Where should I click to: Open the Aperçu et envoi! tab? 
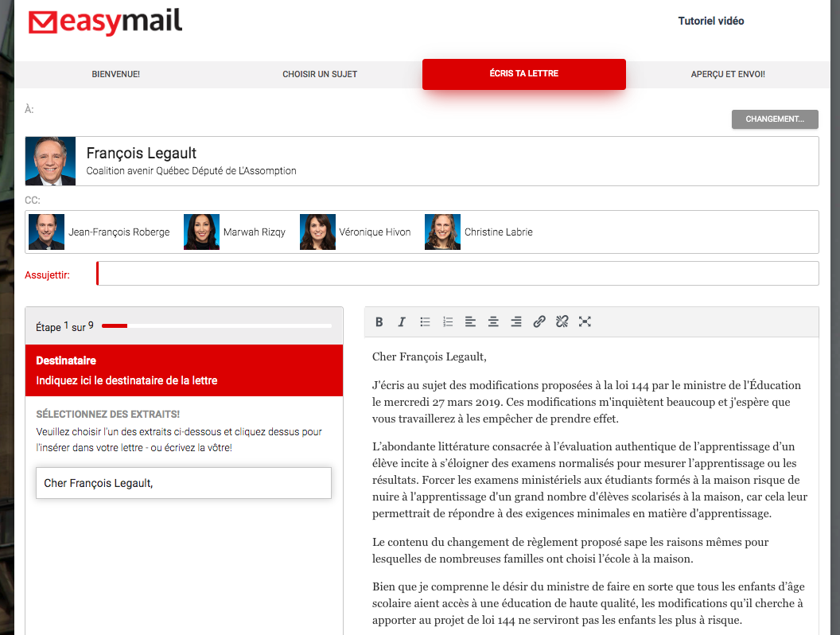tap(728, 74)
